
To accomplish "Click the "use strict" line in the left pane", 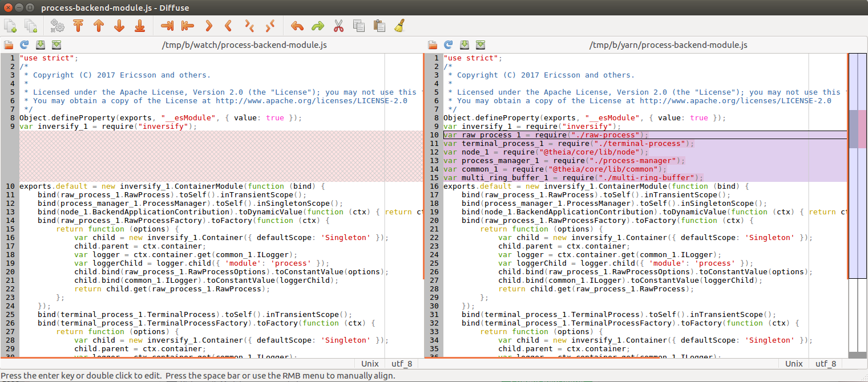I will pyautogui.click(x=221, y=58).
